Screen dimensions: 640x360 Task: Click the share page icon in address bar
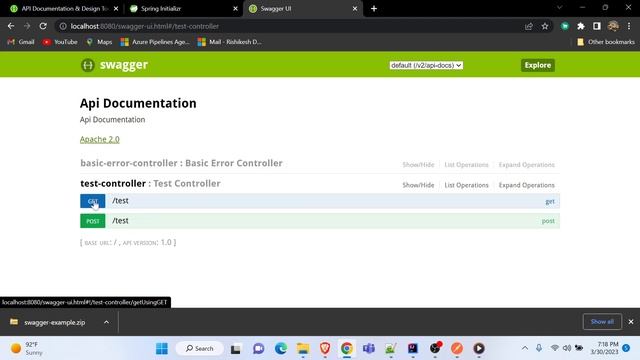pos(529,26)
